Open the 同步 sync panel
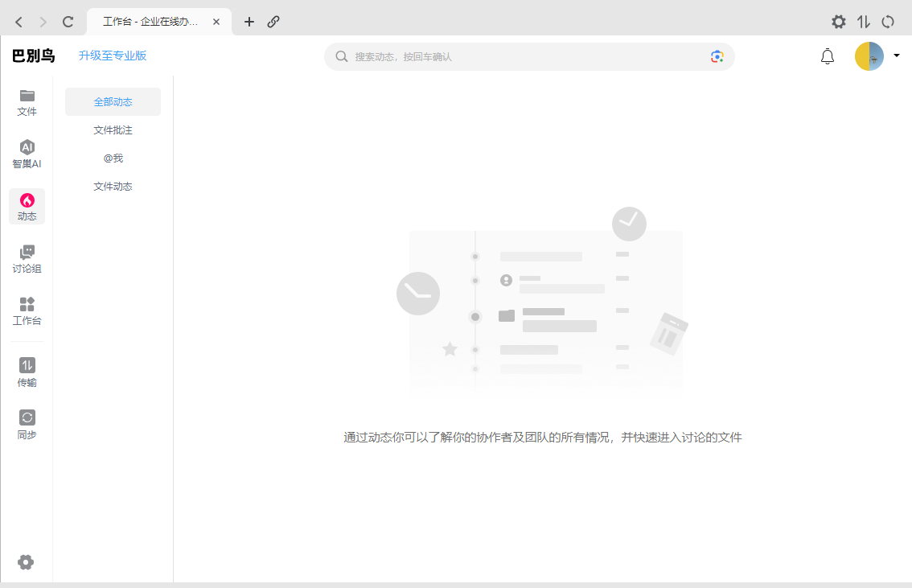 pyautogui.click(x=27, y=425)
